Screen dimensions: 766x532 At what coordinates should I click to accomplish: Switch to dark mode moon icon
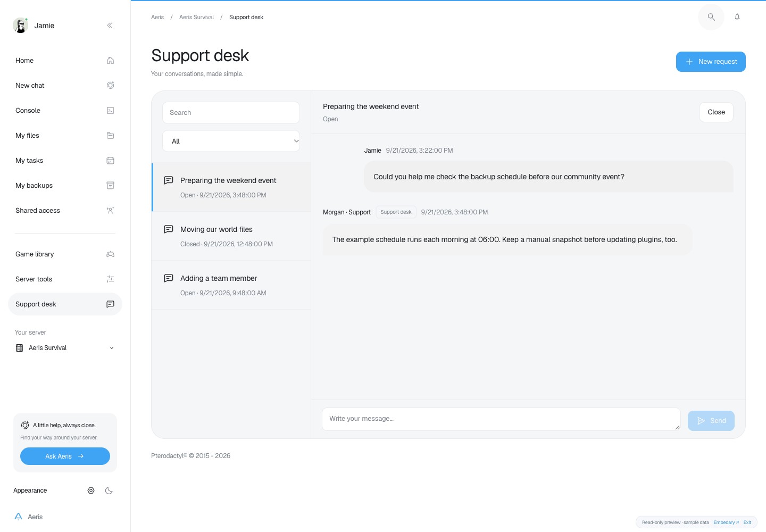[x=109, y=491]
